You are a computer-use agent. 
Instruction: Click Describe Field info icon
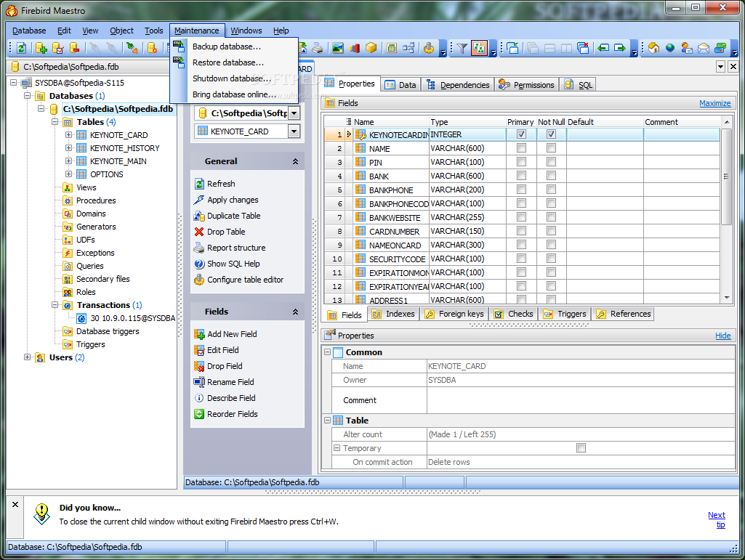199,398
